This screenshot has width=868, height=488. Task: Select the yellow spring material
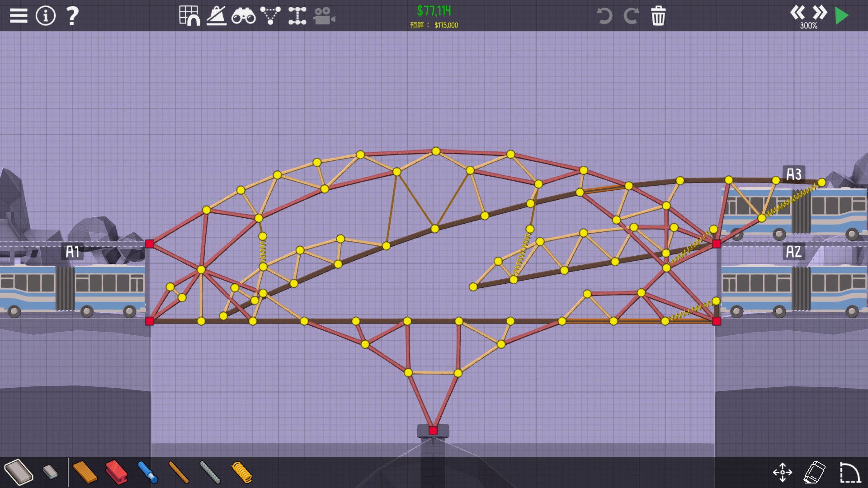242,472
